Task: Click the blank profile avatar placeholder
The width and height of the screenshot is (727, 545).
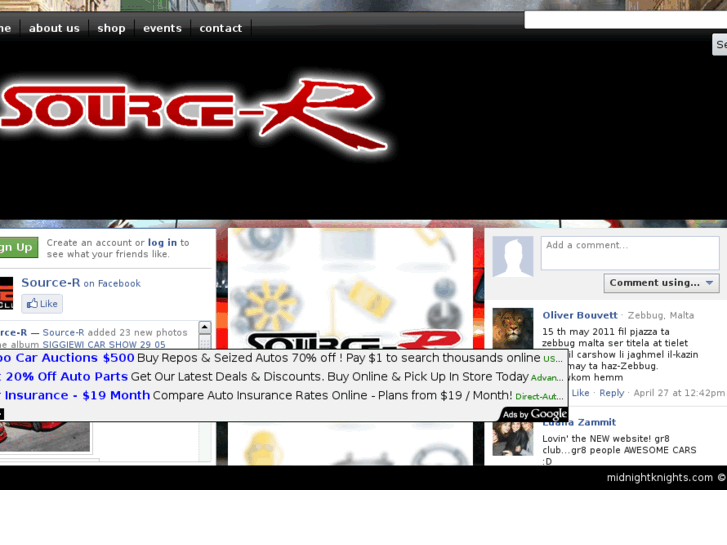Action: [513, 256]
